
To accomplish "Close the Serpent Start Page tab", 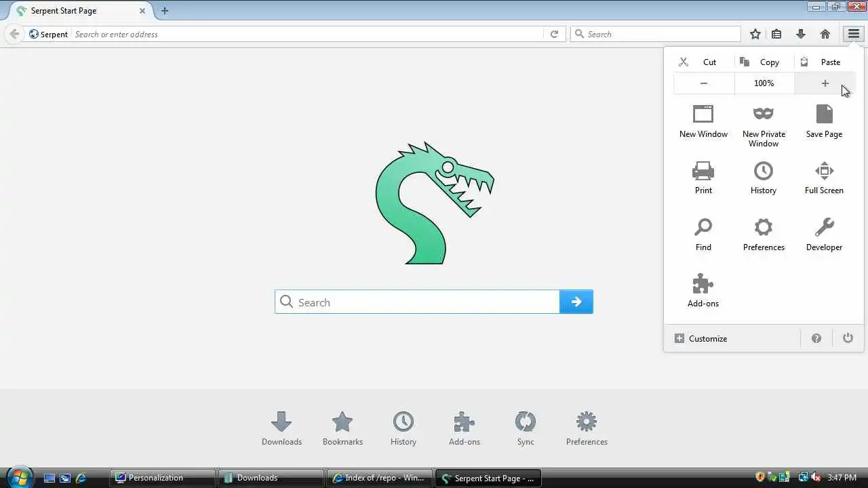I will (x=142, y=11).
